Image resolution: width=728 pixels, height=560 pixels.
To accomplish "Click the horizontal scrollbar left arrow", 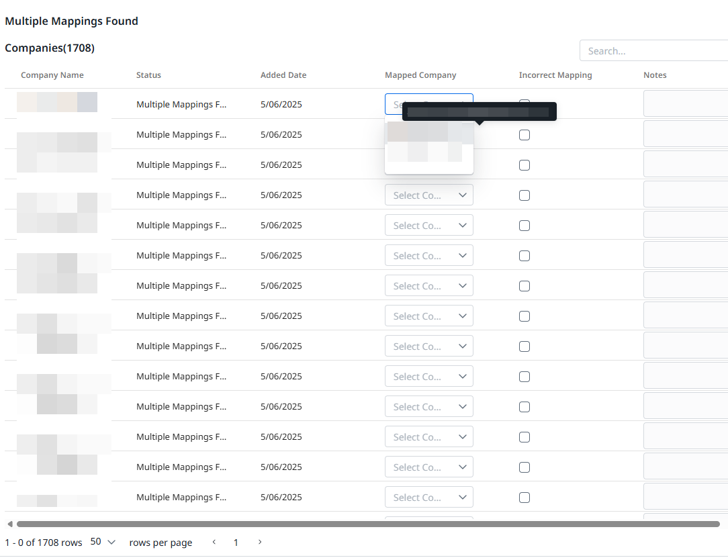I will [x=10, y=524].
